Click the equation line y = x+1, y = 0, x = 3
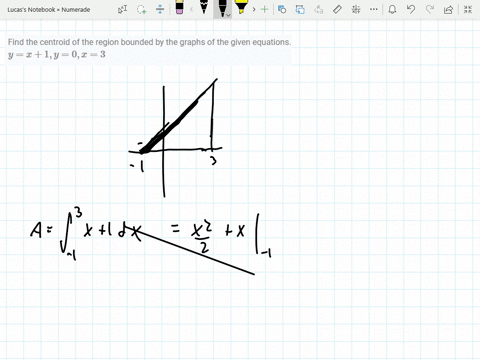 click(x=57, y=54)
